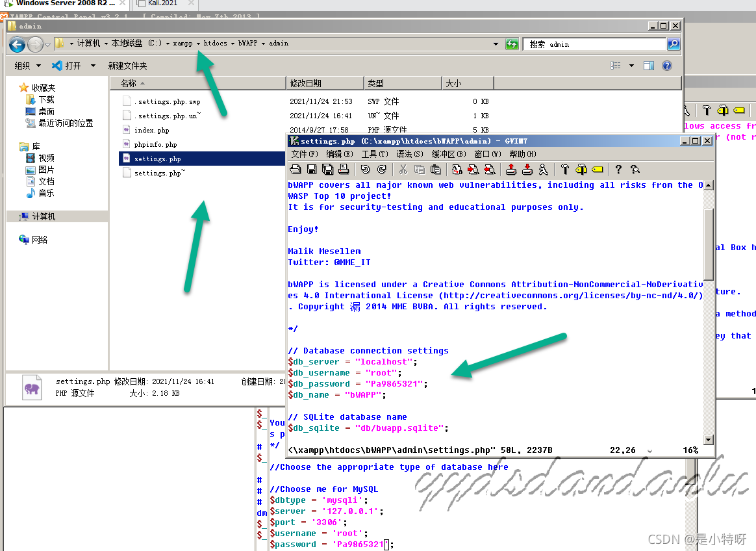Click the GVim scrollbar up arrow
This screenshot has width=756, height=551.
pyautogui.click(x=709, y=185)
